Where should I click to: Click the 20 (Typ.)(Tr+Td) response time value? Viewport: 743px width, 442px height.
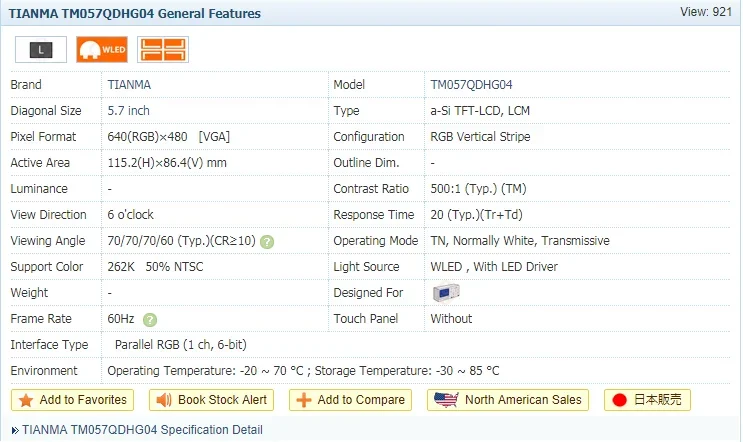coord(476,215)
